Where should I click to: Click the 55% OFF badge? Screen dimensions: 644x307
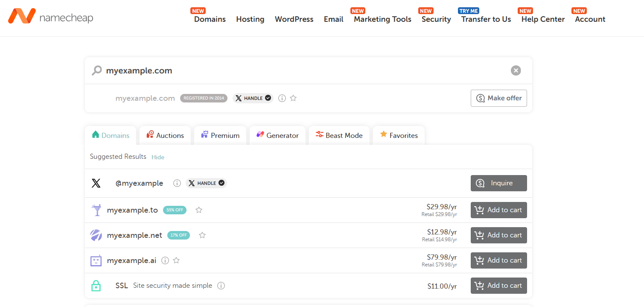click(x=175, y=210)
